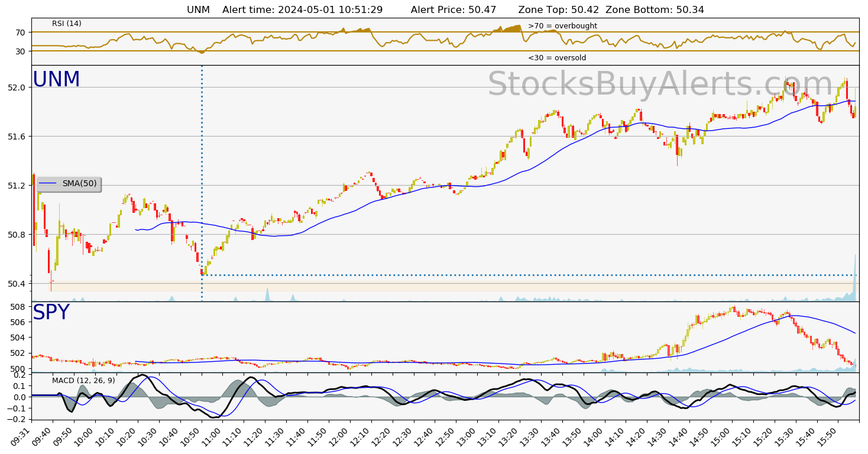This screenshot has height=454, width=868.
Task: Select the 500 SPY axis label
Action: pos(18,368)
